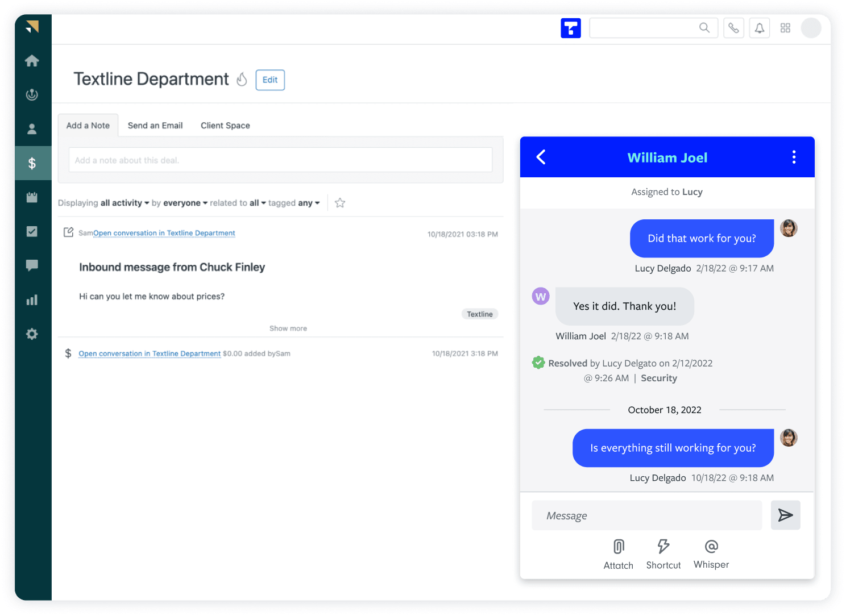The width and height of the screenshot is (846, 616).
Task: Click the blue Textline logo icon
Action: pos(571,28)
